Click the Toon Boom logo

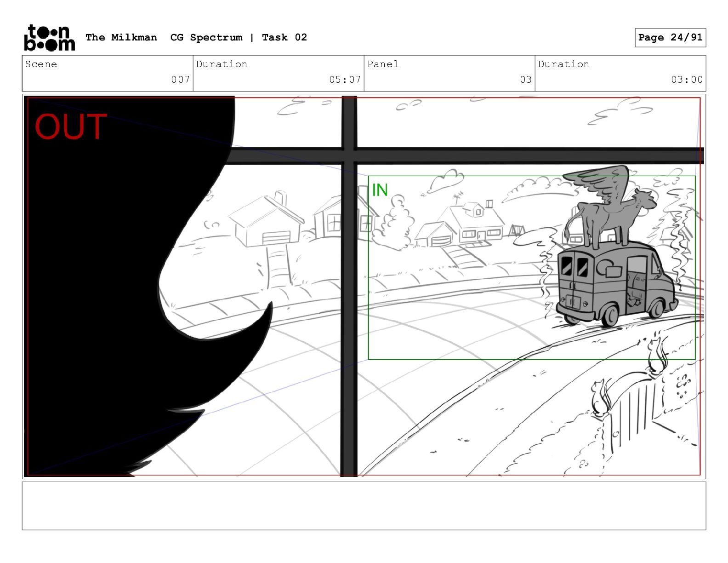49,38
